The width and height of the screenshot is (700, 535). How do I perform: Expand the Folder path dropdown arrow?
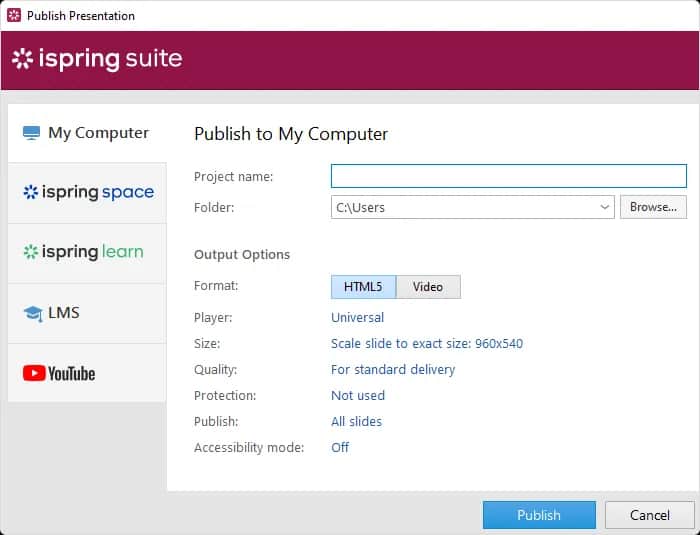point(605,207)
